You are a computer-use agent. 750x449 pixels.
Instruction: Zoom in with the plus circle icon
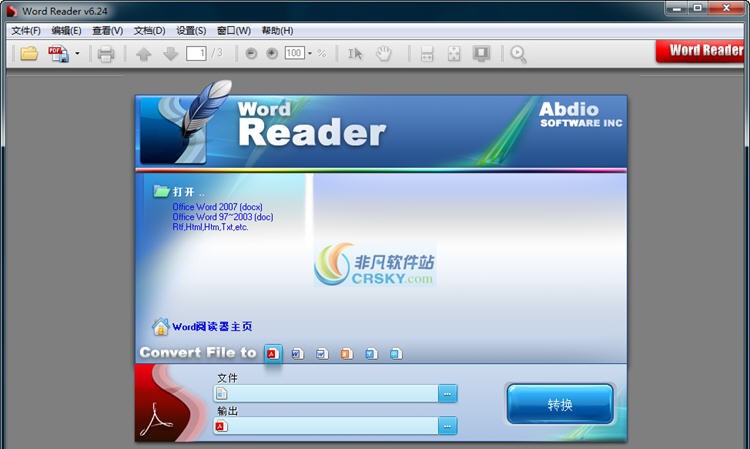(x=272, y=54)
